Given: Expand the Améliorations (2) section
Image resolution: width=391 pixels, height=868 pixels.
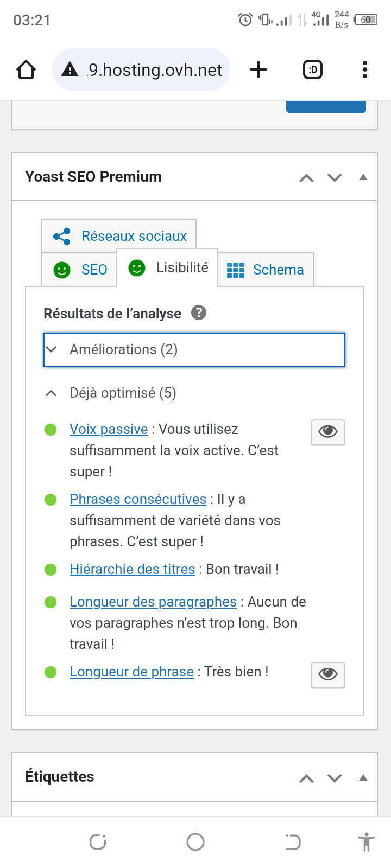Looking at the screenshot, I should [x=194, y=350].
